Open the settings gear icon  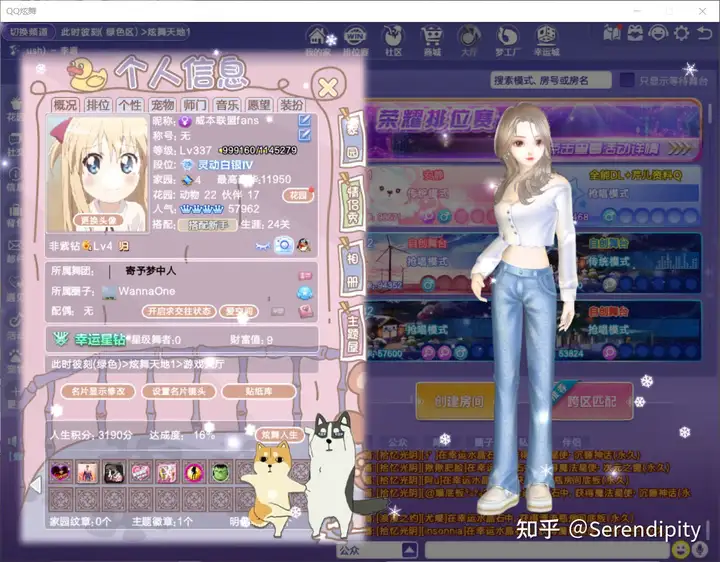coord(681,33)
